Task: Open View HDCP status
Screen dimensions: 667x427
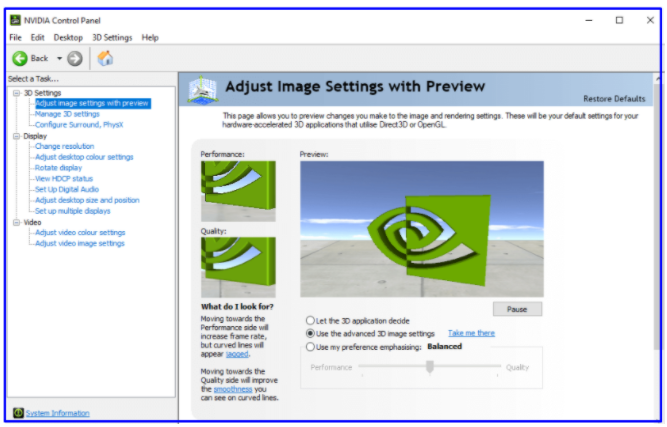Action: pyautogui.click(x=64, y=179)
